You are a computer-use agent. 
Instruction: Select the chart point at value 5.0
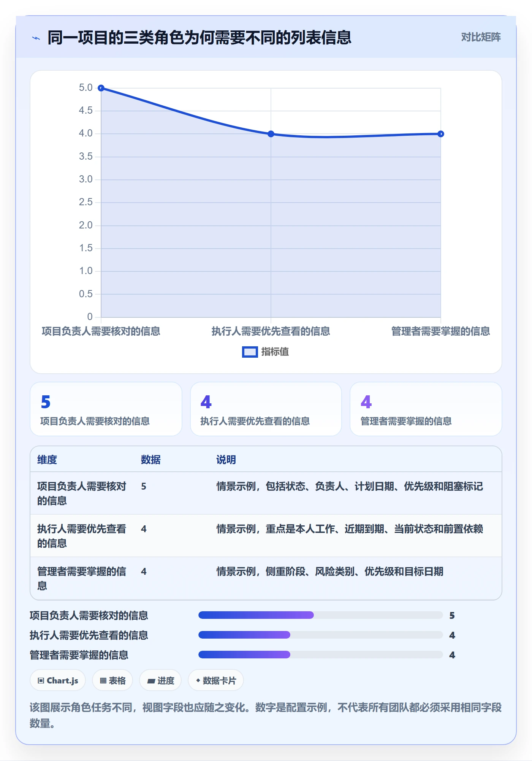tap(101, 88)
